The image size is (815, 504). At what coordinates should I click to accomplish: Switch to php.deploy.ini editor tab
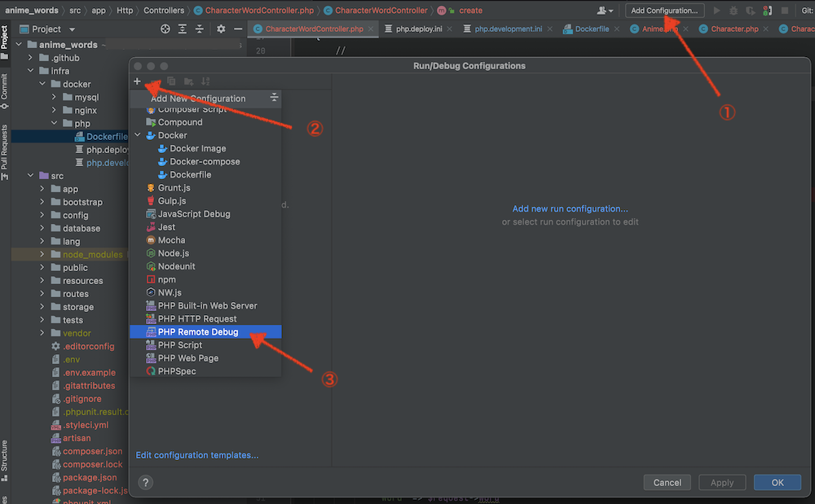pyautogui.click(x=419, y=29)
